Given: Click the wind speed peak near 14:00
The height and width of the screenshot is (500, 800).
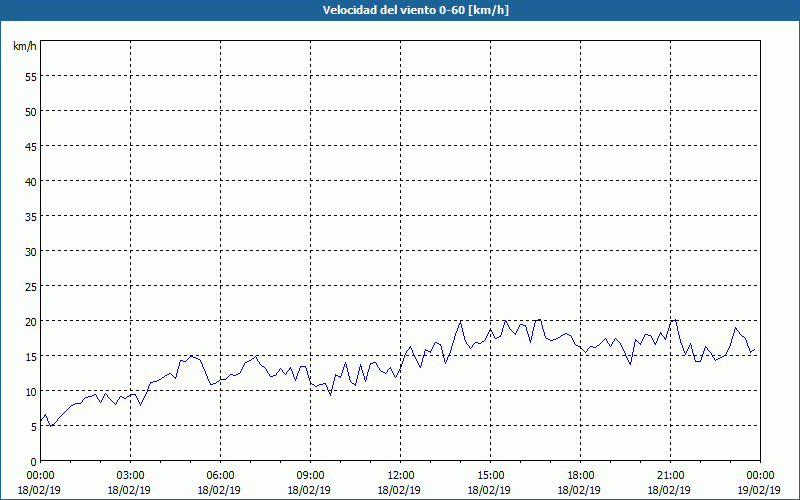Looking at the screenshot, I should (x=461, y=321).
